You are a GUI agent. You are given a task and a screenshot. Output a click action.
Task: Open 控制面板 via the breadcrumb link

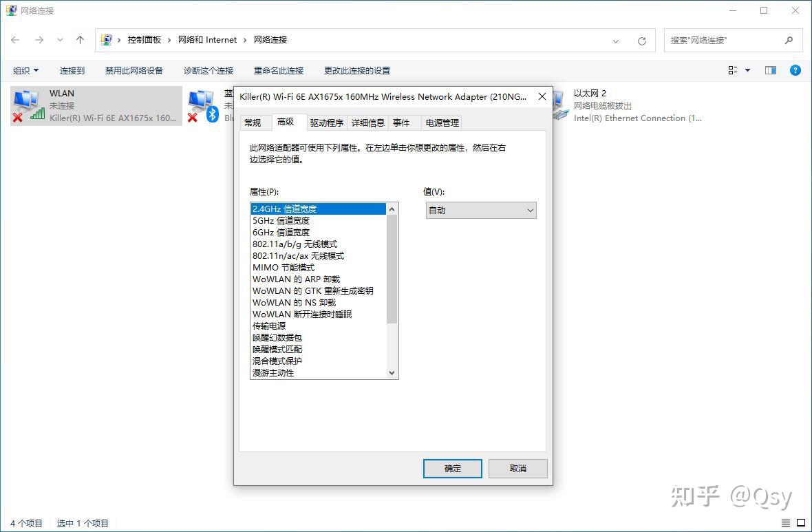click(145, 39)
